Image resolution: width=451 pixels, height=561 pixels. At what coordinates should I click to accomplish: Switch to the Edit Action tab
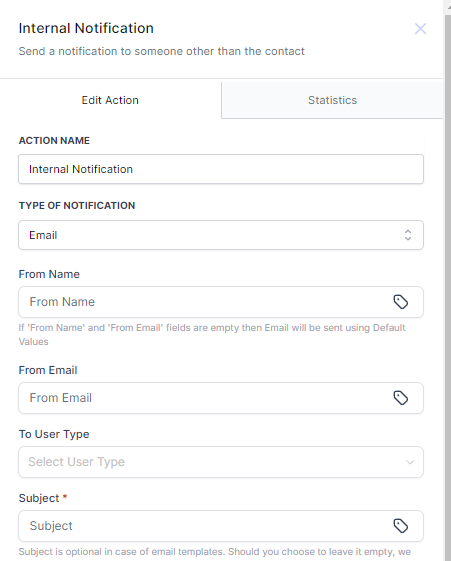(x=110, y=100)
